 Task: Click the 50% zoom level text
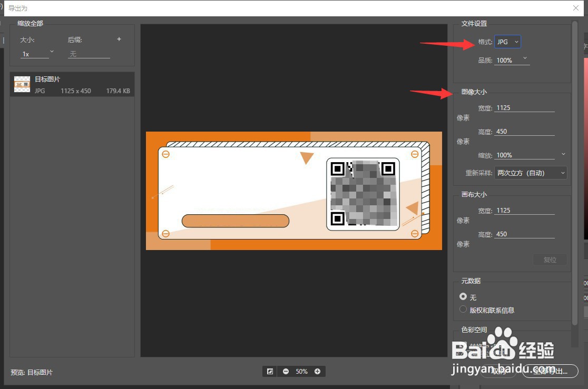(301, 372)
